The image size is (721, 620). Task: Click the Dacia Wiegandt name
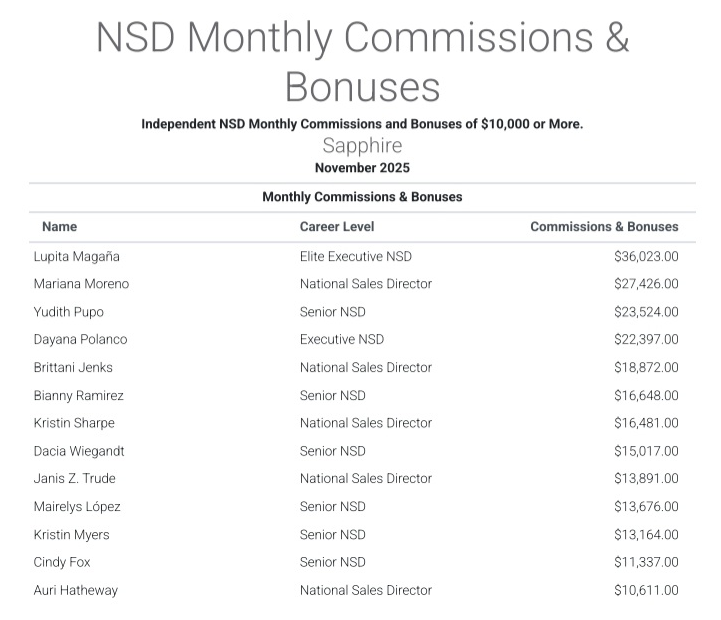click(80, 451)
